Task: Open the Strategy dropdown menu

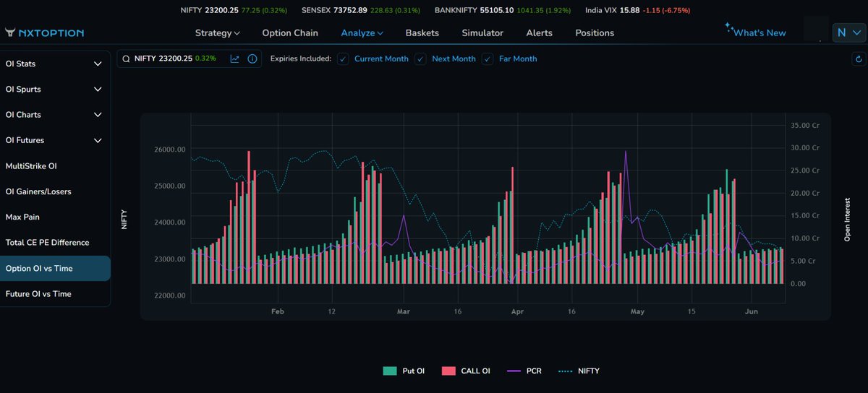Action: 217,33
